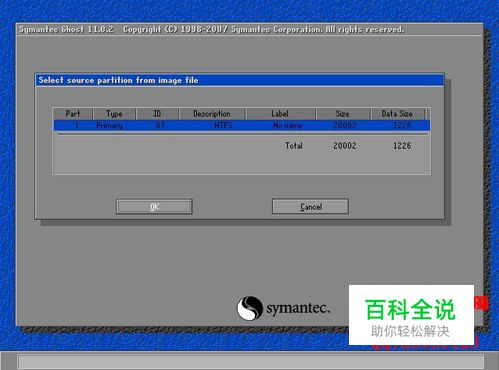Image resolution: width=499 pixels, height=370 pixels.
Task: Click the status bar at the bottom
Action: (x=251, y=362)
